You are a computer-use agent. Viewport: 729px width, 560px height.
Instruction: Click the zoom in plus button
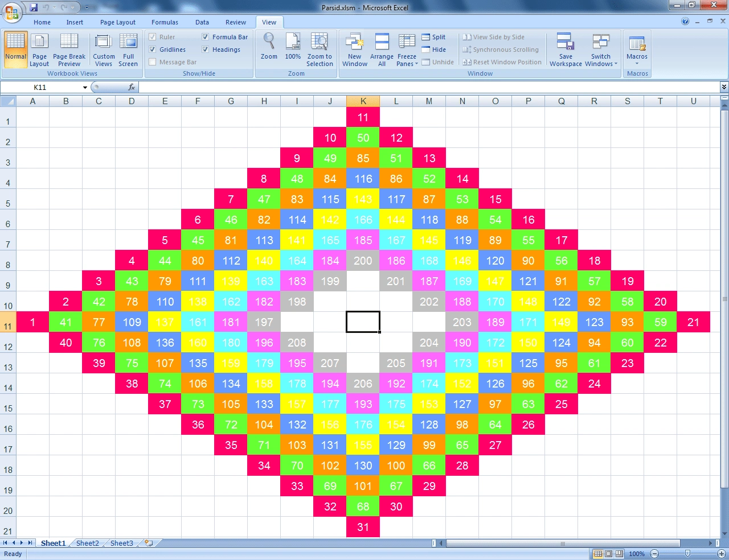(721, 554)
